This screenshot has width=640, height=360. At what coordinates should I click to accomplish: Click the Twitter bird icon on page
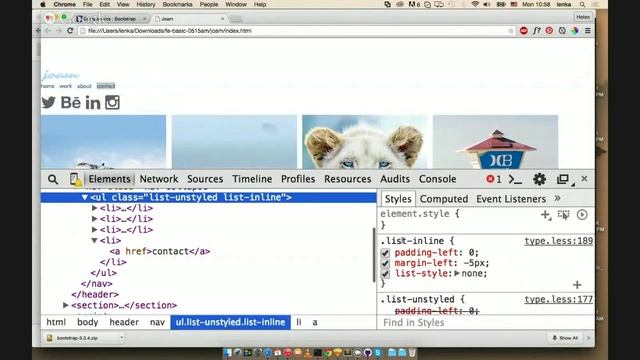click(49, 102)
